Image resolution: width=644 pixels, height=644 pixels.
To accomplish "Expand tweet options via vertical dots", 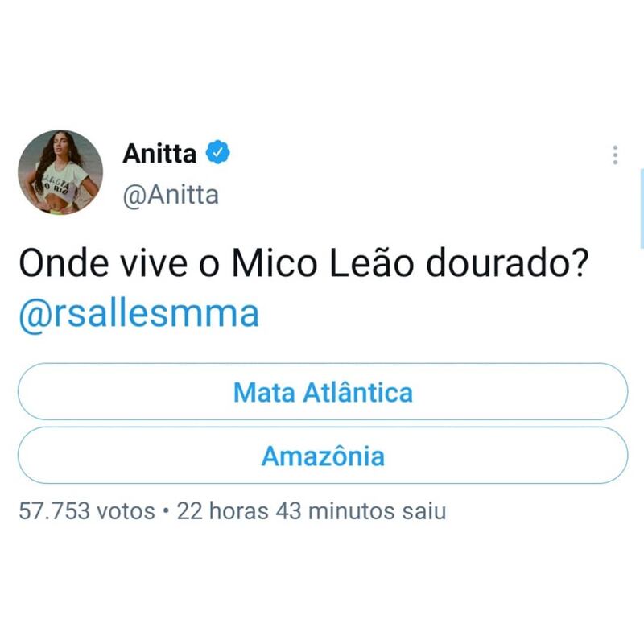I will (615, 155).
